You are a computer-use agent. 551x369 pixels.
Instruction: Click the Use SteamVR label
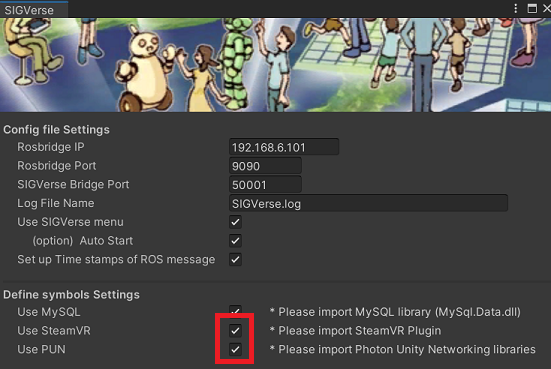click(54, 331)
